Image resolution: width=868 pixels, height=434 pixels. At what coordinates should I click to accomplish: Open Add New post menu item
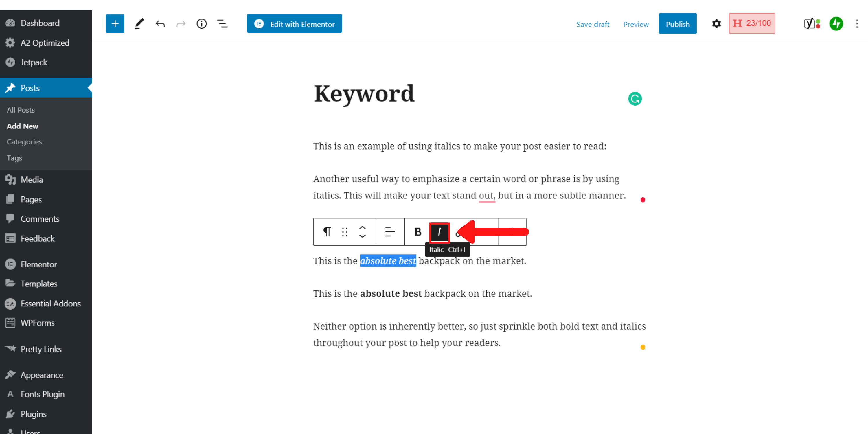(22, 126)
